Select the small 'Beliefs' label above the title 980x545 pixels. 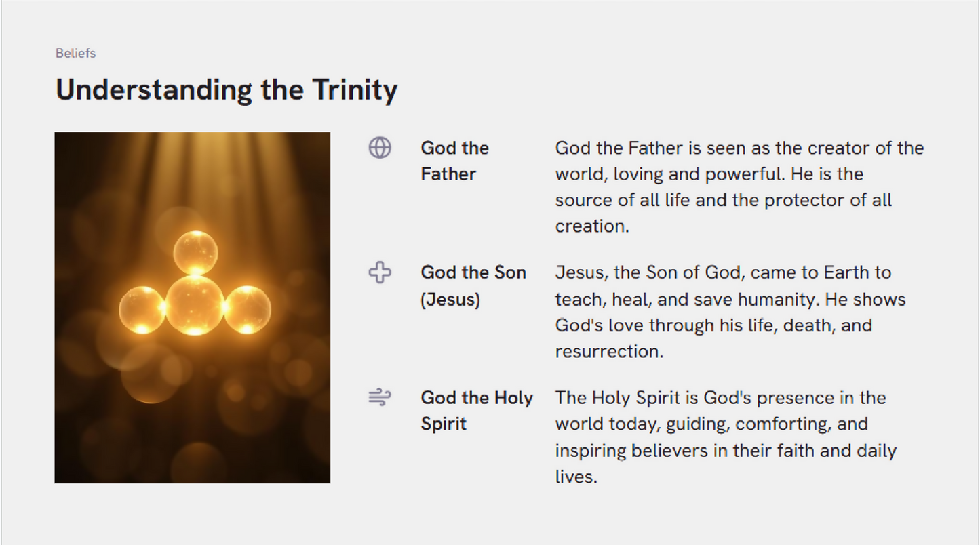(x=75, y=53)
